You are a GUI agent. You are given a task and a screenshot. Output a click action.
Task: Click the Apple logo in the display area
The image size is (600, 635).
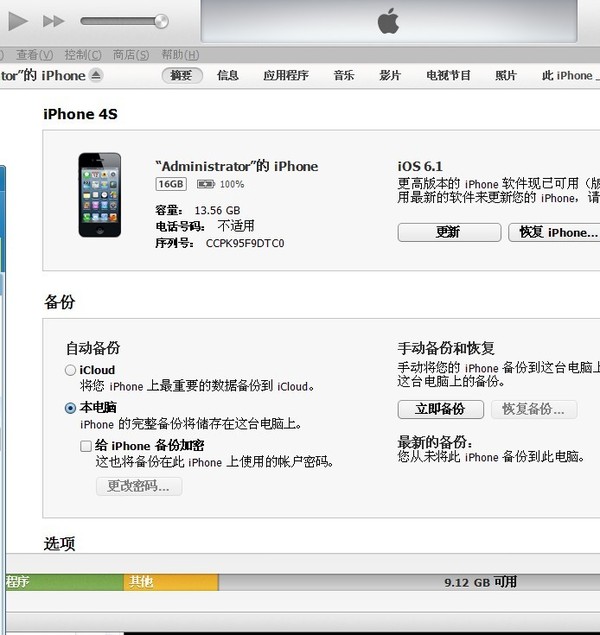click(x=388, y=22)
